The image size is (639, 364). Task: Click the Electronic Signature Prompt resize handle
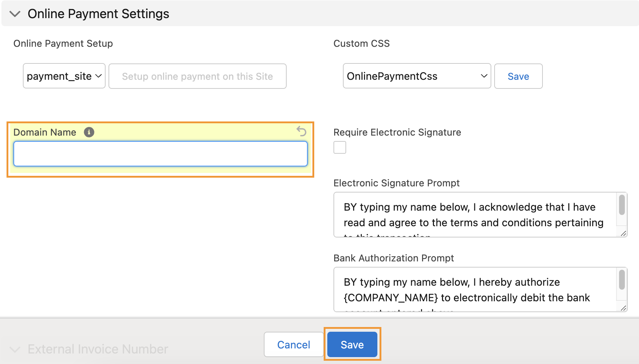tap(623, 233)
